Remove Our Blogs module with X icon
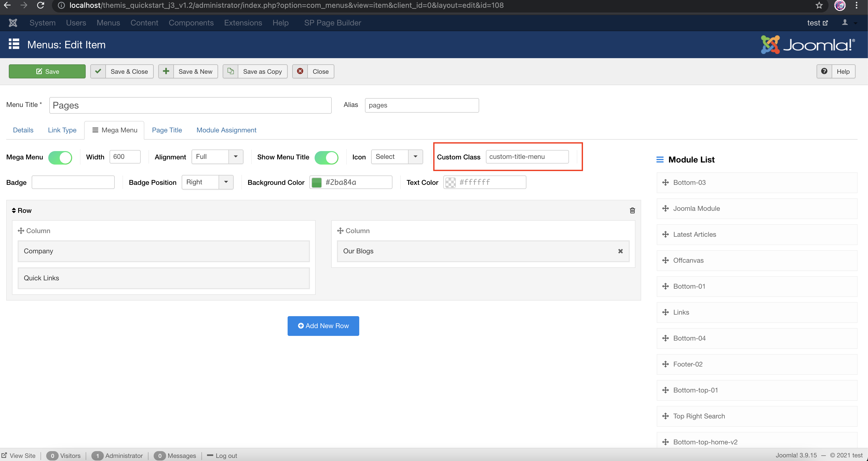This screenshot has width=868, height=461. [x=620, y=251]
